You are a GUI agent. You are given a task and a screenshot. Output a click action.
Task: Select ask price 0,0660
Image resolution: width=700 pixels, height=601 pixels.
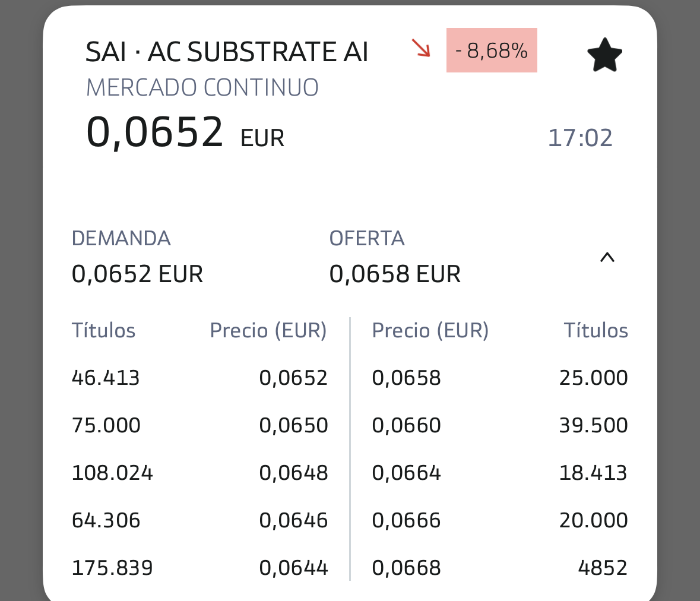(x=406, y=425)
